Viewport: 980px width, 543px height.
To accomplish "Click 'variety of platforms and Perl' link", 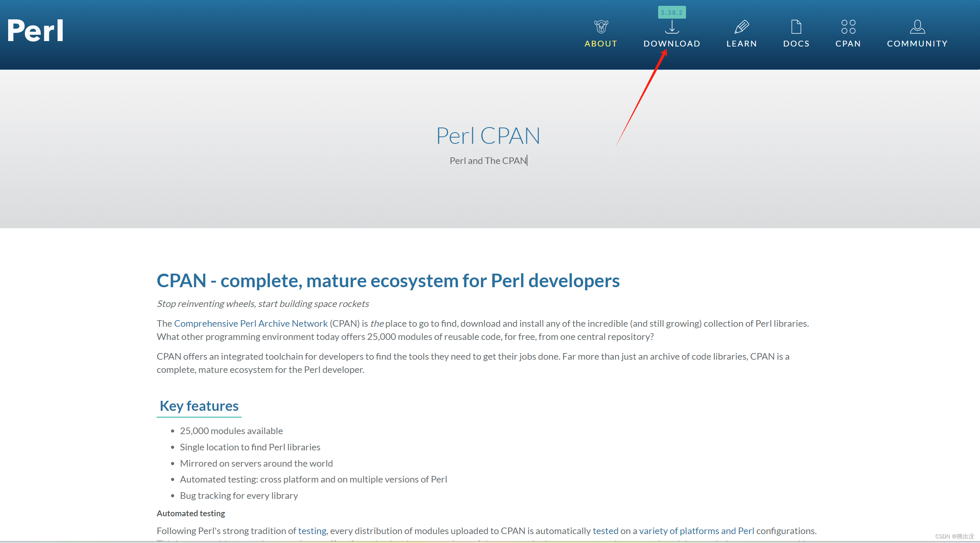I will (x=697, y=531).
